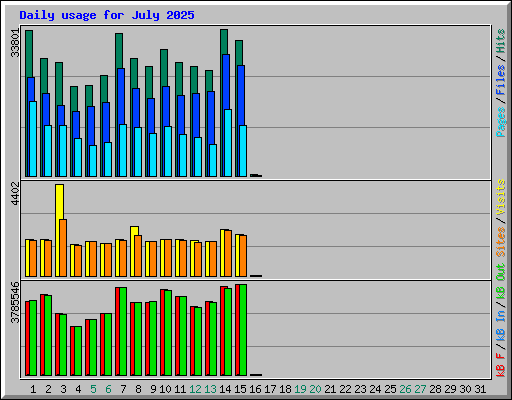This screenshot has height=400, width=512.
Task: Click the bright green kB Out bar for day 4
Action: [x=78, y=351]
